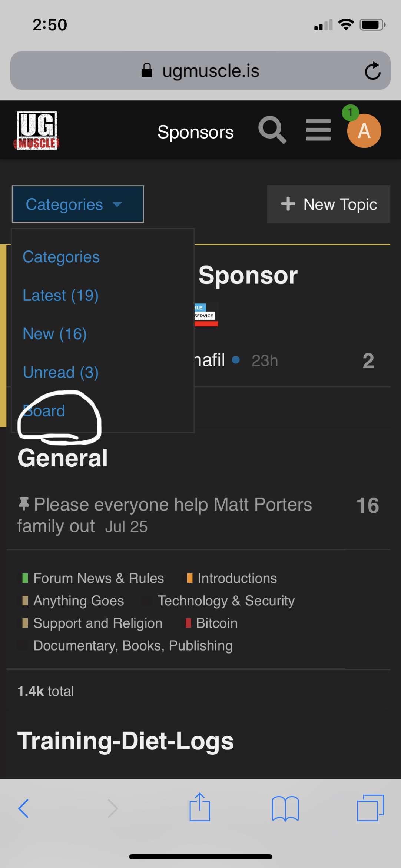
Task: Tap the UG Muscle logo
Action: click(x=37, y=130)
